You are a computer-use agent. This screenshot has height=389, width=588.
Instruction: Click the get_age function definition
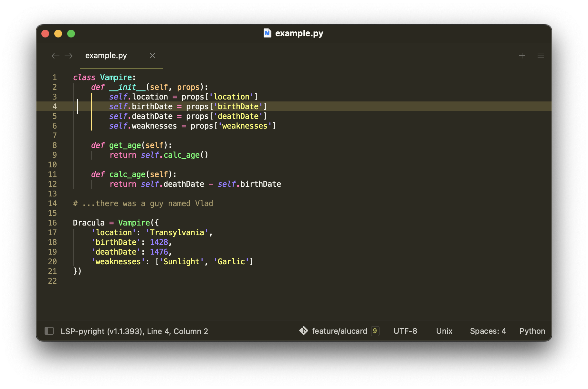pos(125,145)
